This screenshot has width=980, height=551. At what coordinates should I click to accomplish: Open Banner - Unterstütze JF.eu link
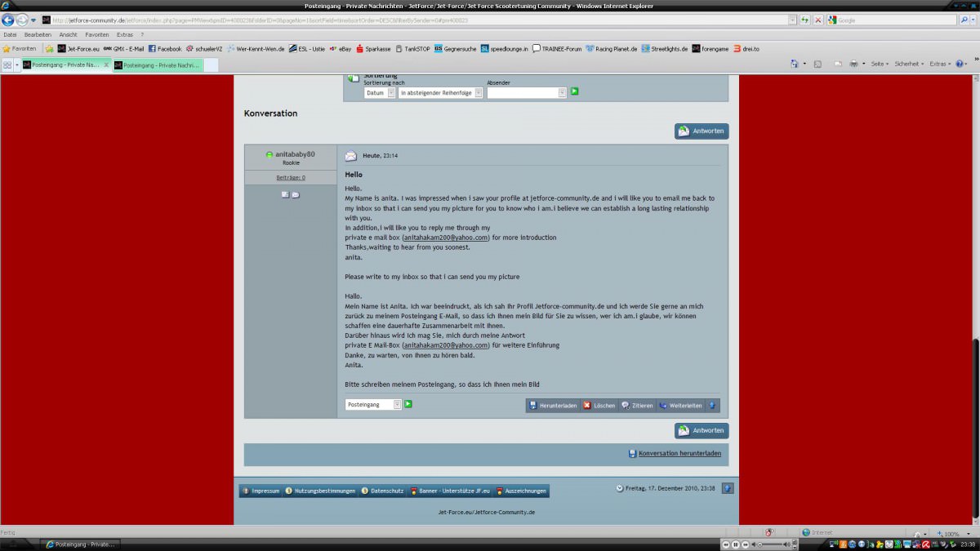[x=450, y=491]
